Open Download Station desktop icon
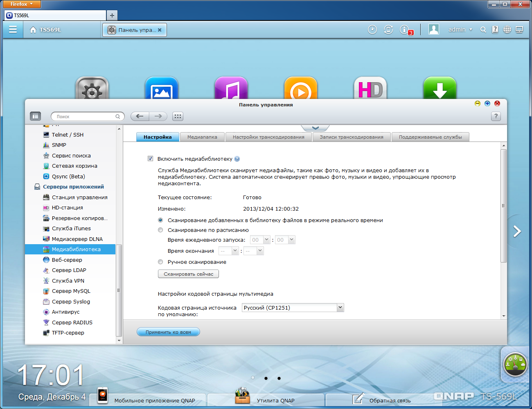 [x=440, y=88]
